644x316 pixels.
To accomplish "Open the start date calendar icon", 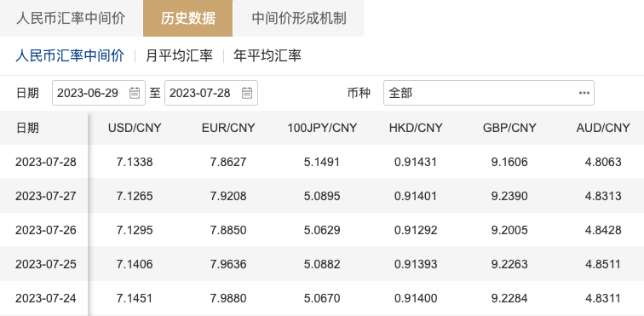I will [x=135, y=93].
